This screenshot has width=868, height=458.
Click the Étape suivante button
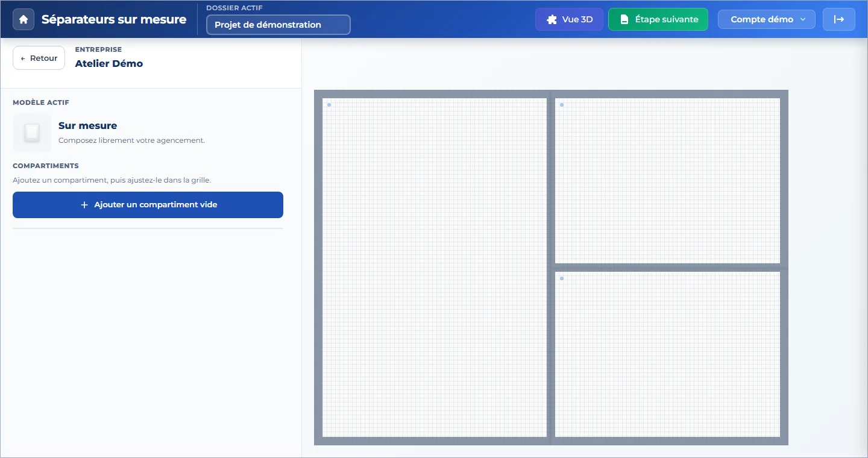coord(658,19)
